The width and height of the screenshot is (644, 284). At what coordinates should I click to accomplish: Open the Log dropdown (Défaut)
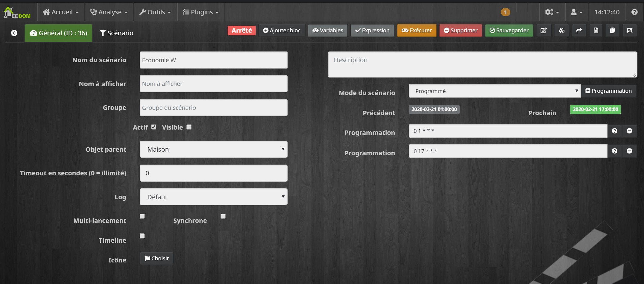[214, 197]
